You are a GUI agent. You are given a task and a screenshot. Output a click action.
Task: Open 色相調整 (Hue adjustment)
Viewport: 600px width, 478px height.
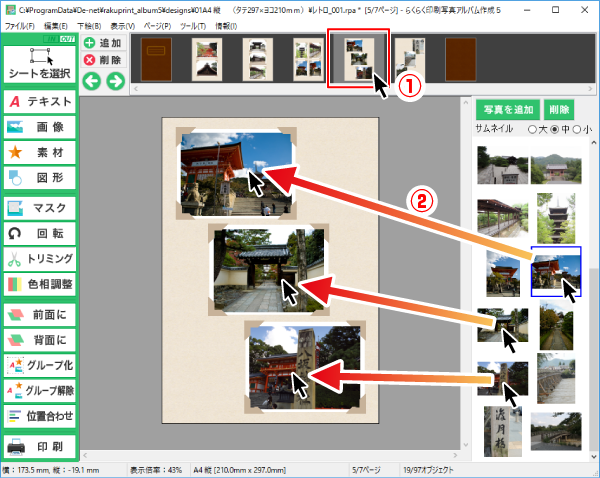tap(40, 285)
